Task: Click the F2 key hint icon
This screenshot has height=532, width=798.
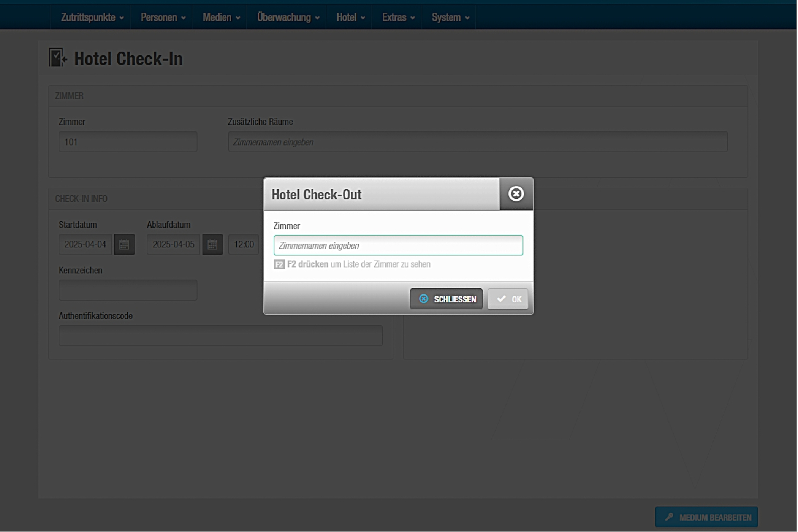Action: 279,264
